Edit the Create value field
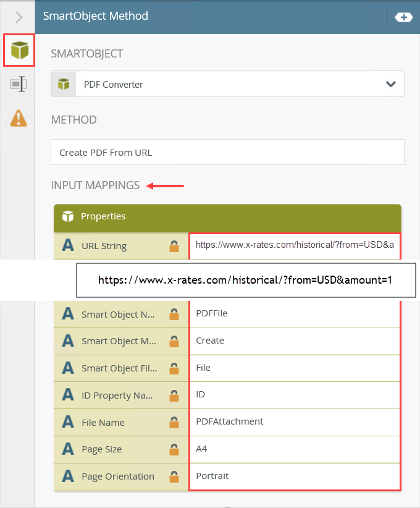The width and height of the screenshot is (420, 508). click(x=295, y=341)
